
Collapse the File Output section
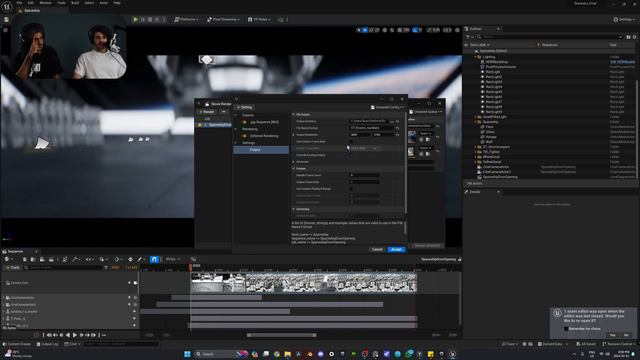pos(293,115)
